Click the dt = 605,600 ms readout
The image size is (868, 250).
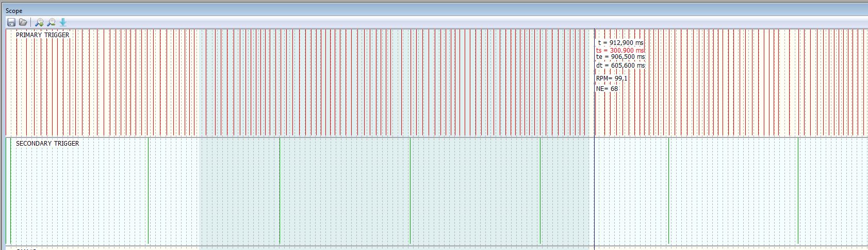pos(620,66)
